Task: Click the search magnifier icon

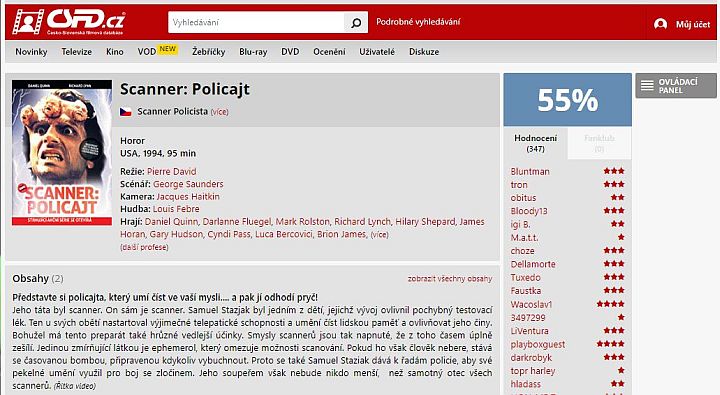Action: [356, 23]
